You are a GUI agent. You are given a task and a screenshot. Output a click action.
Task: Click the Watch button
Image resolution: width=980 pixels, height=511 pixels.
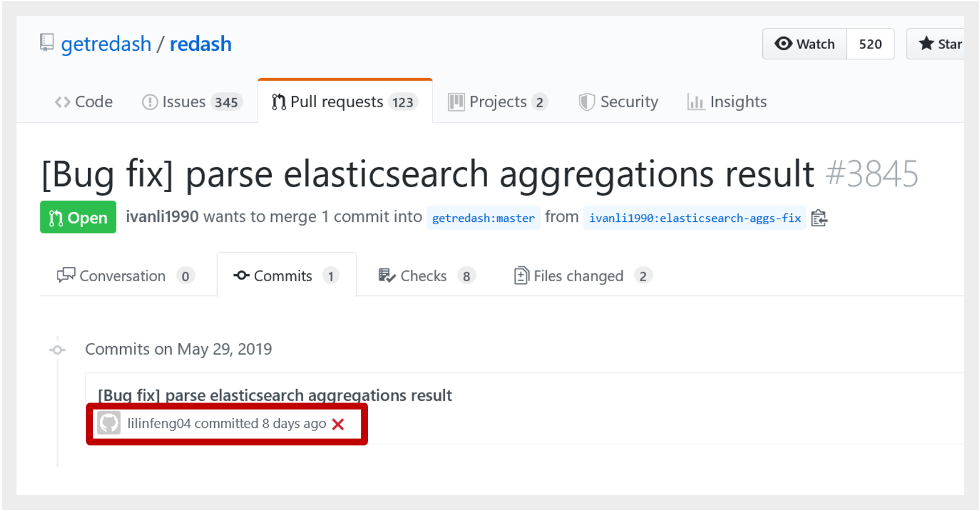[805, 44]
